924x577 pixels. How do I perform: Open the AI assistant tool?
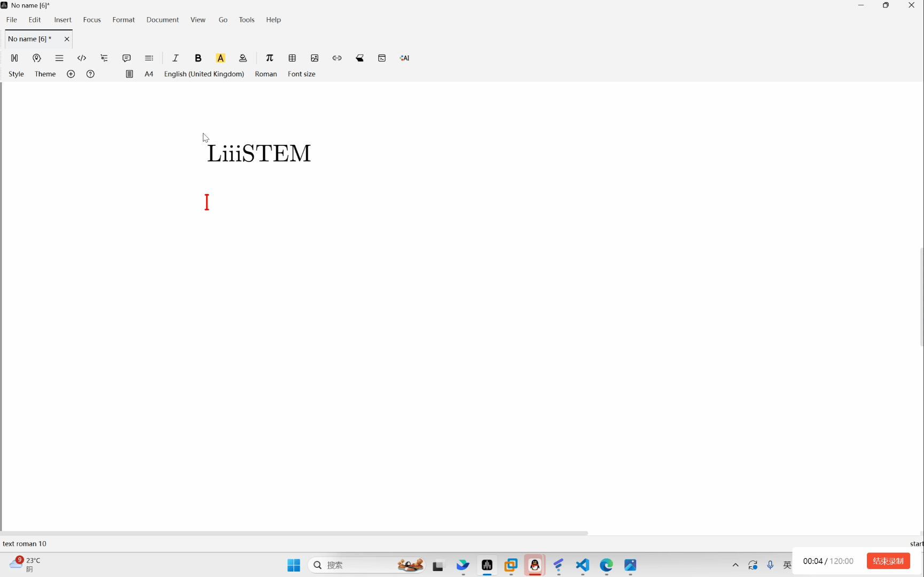(404, 58)
